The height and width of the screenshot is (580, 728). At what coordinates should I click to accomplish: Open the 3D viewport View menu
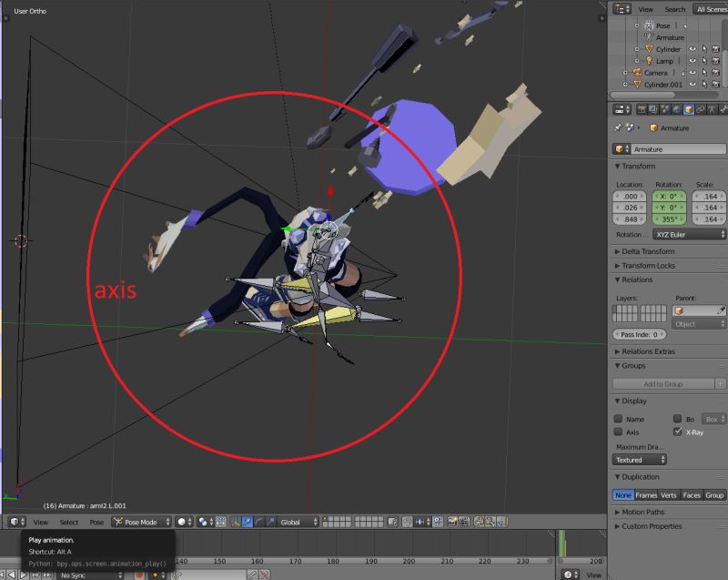[x=40, y=522]
